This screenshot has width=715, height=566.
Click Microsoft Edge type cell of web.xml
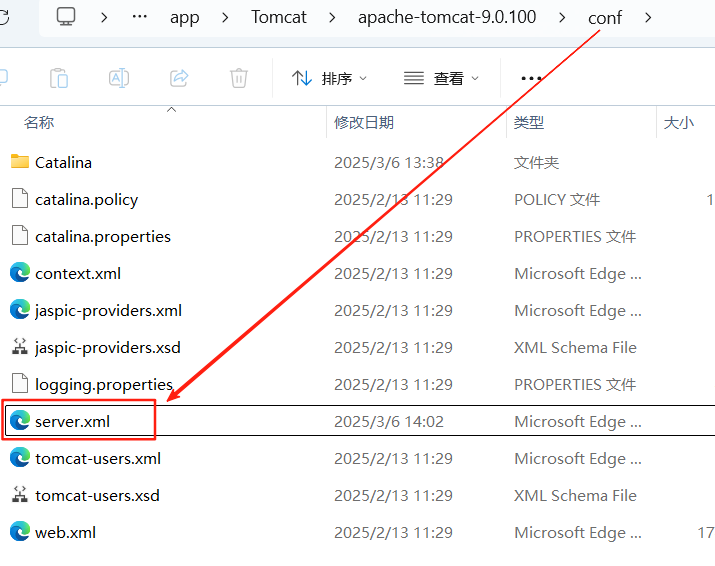(x=578, y=532)
